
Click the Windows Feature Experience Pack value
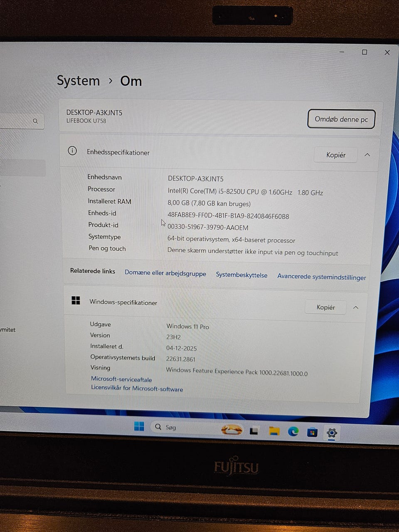tap(237, 371)
